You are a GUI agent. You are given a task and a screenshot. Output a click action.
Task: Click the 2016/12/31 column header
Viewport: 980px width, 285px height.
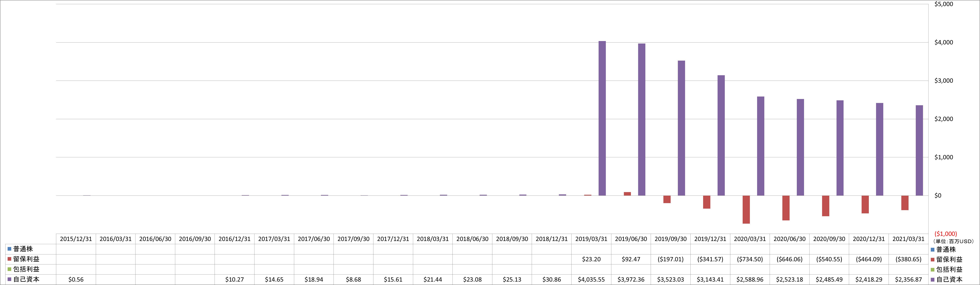point(234,239)
